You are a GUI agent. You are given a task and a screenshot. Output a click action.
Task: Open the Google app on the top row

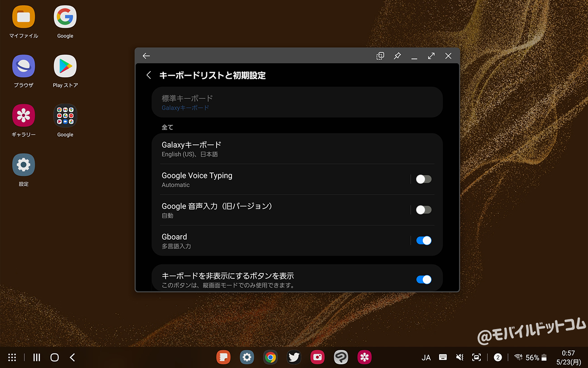(65, 17)
